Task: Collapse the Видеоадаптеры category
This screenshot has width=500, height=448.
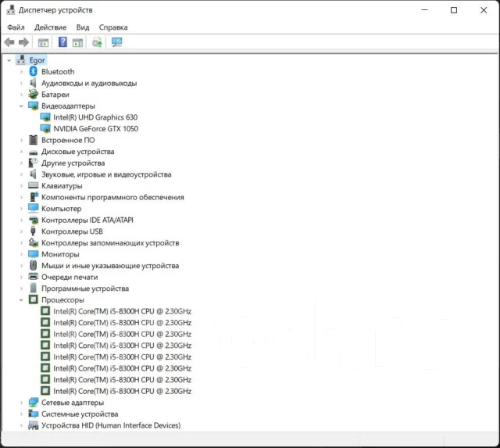Action: pyautogui.click(x=21, y=106)
